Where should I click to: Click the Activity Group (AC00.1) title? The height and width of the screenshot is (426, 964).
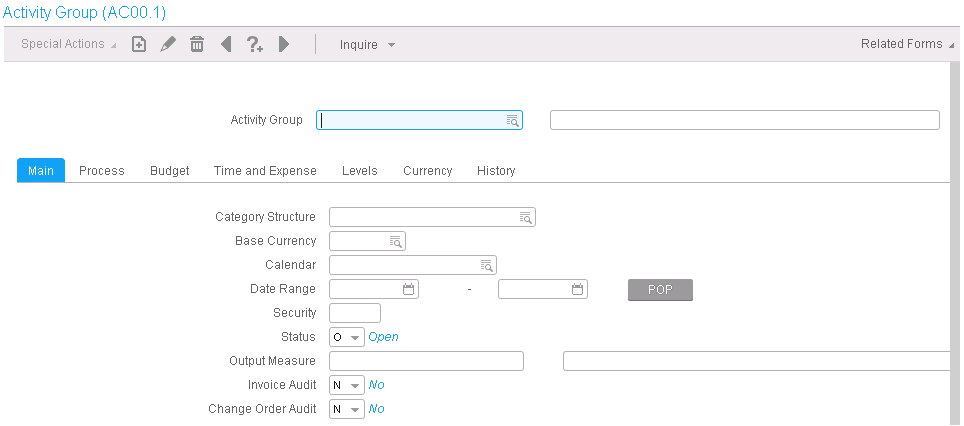coord(84,12)
